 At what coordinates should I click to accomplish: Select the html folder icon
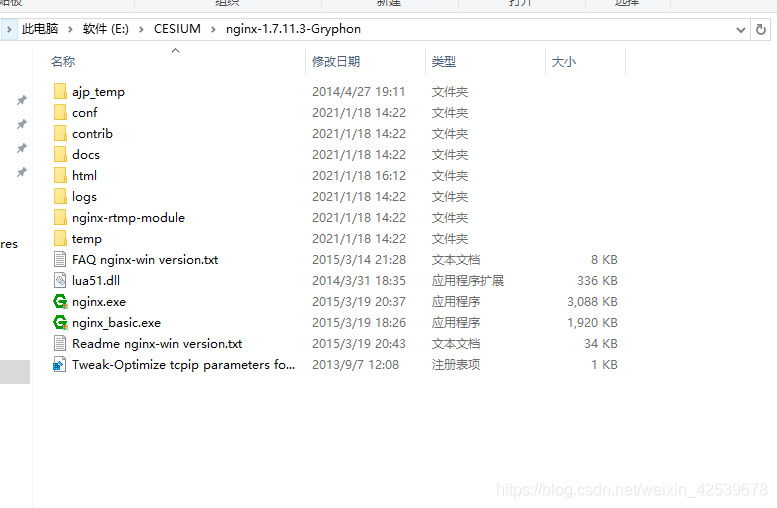tap(60, 175)
